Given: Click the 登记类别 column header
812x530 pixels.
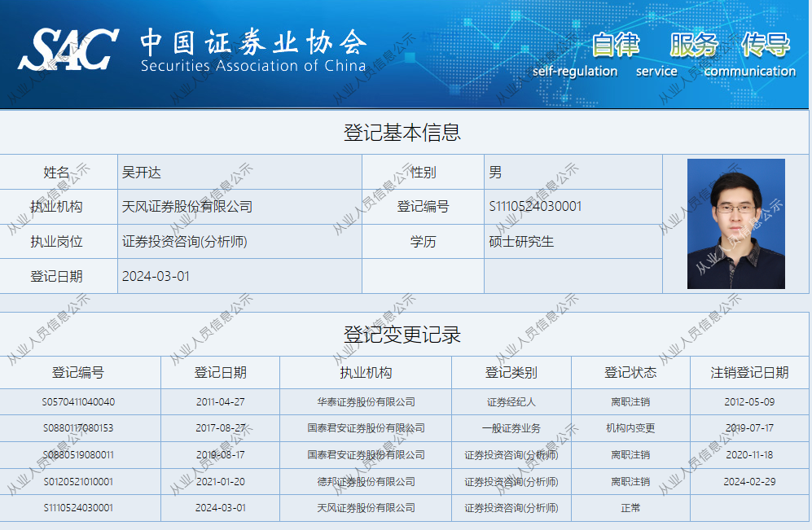Looking at the screenshot, I should 511,373.
